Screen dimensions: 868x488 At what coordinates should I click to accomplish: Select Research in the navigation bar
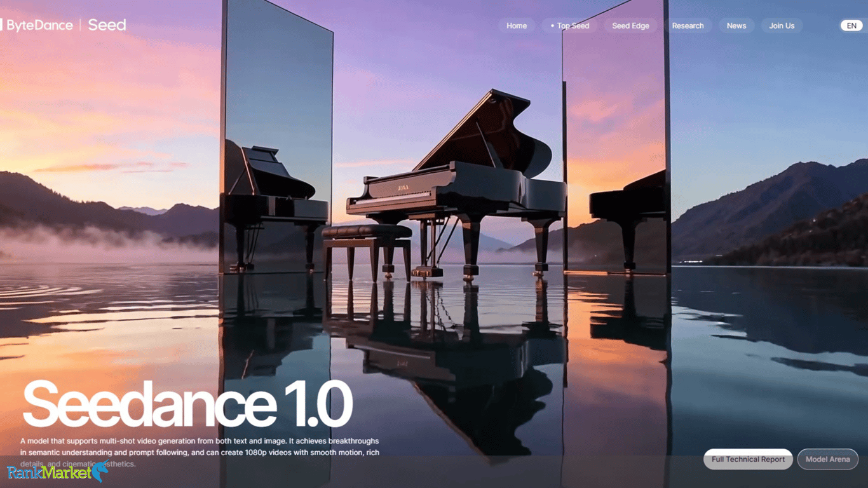coord(688,25)
